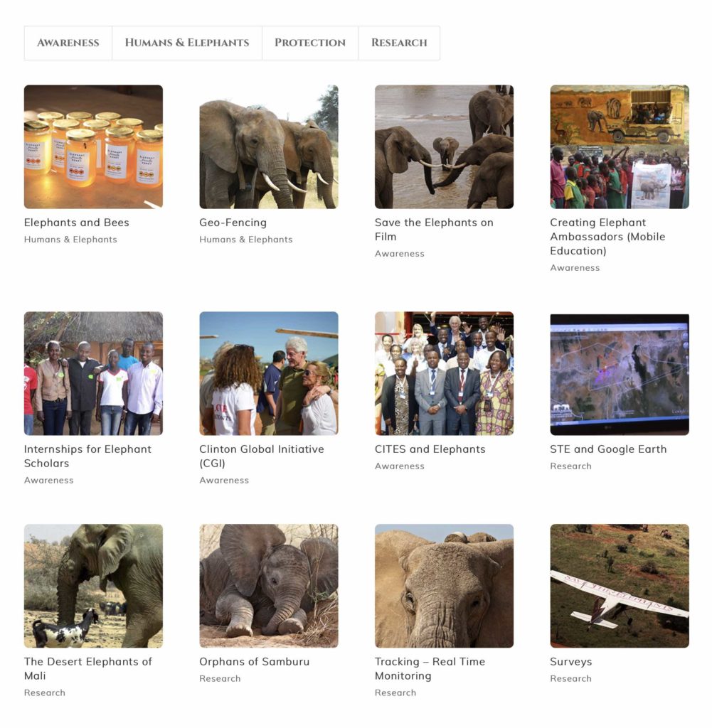Open Creating Elephant Ambassadors project title
Viewport: 712px width, 728px height.
(607, 236)
